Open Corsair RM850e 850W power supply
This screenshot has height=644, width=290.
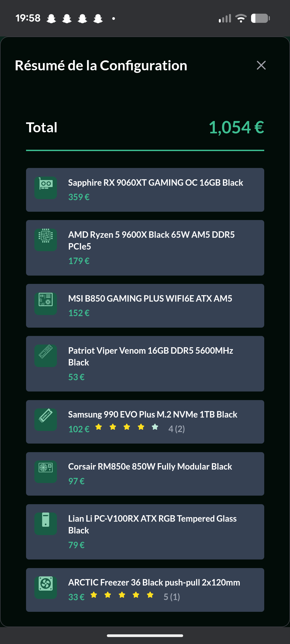pyautogui.click(x=150, y=467)
